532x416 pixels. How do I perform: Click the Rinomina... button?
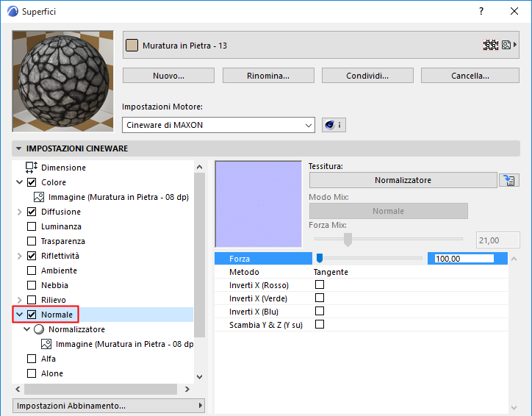pyautogui.click(x=268, y=75)
